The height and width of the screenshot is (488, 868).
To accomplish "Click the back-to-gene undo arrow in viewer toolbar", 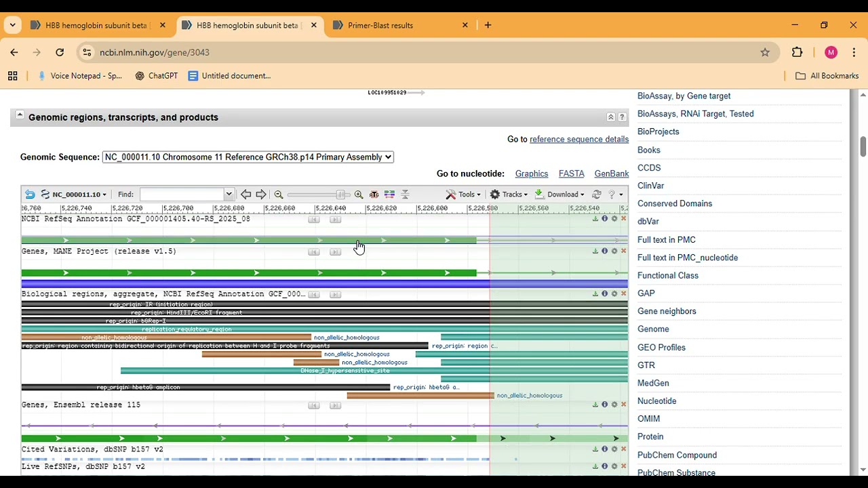I will click(30, 195).
